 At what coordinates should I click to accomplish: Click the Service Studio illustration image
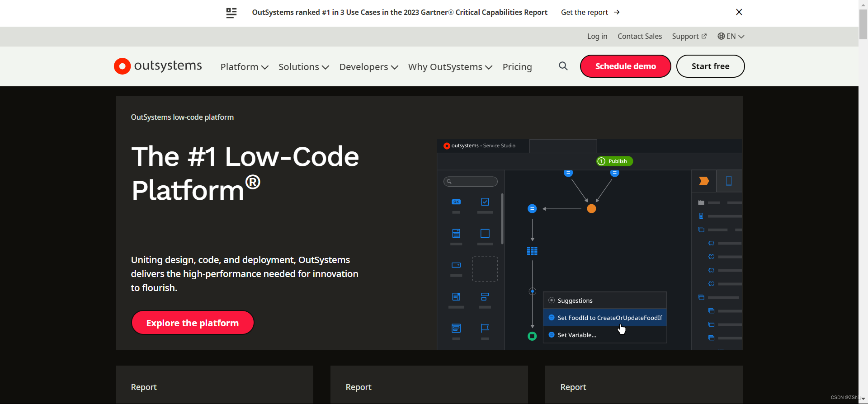tap(590, 244)
